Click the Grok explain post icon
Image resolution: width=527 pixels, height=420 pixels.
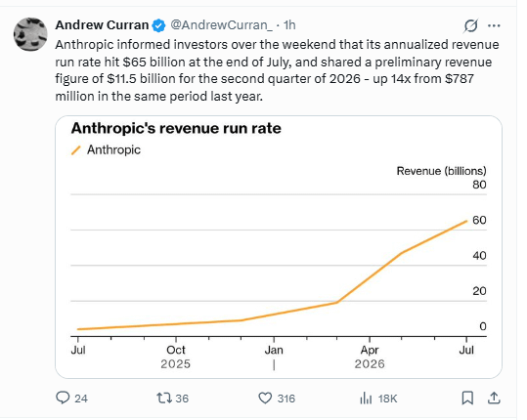click(x=470, y=25)
